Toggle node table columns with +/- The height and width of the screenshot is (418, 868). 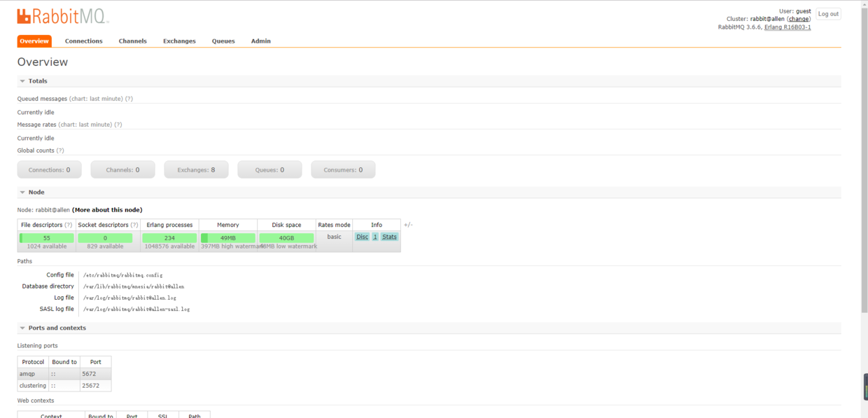tap(408, 225)
